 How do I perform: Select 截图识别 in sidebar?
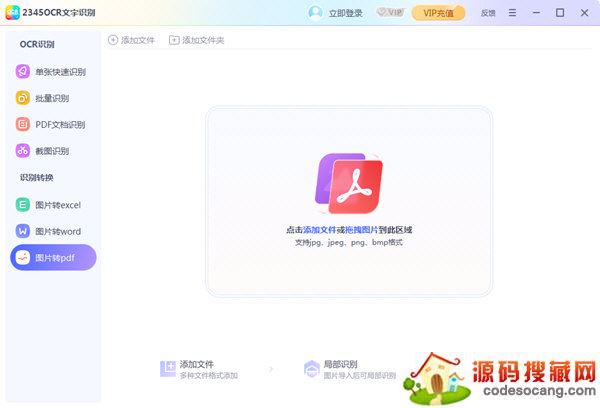click(x=53, y=151)
